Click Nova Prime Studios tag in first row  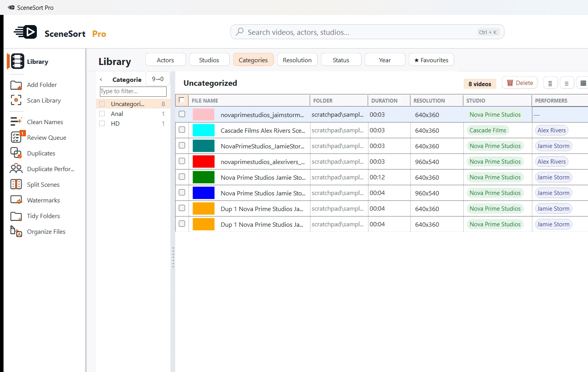pos(495,115)
